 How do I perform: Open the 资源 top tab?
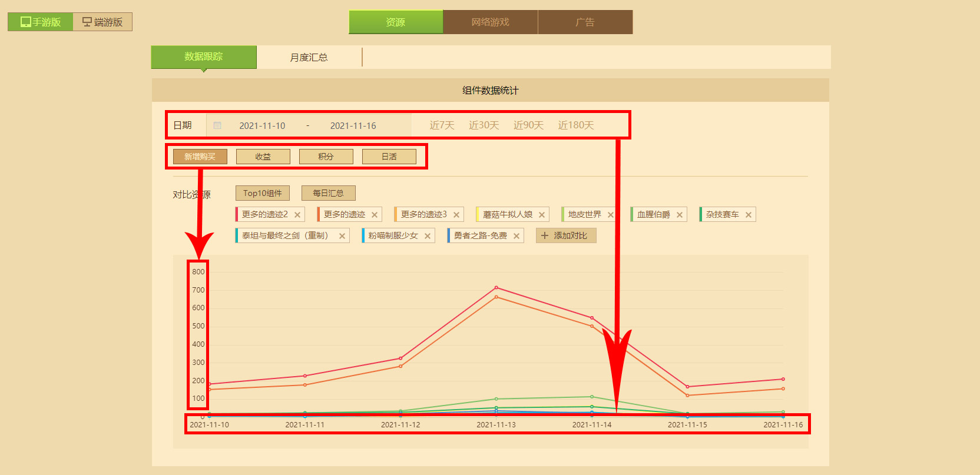tap(396, 22)
